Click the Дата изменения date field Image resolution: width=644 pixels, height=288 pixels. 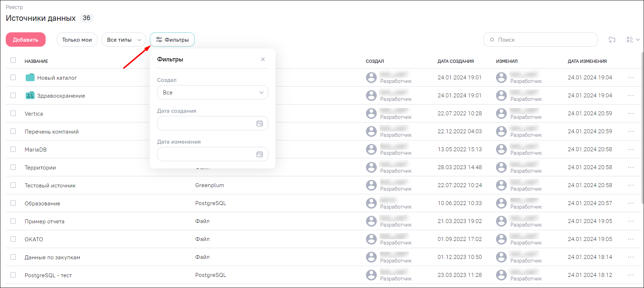tap(213, 154)
